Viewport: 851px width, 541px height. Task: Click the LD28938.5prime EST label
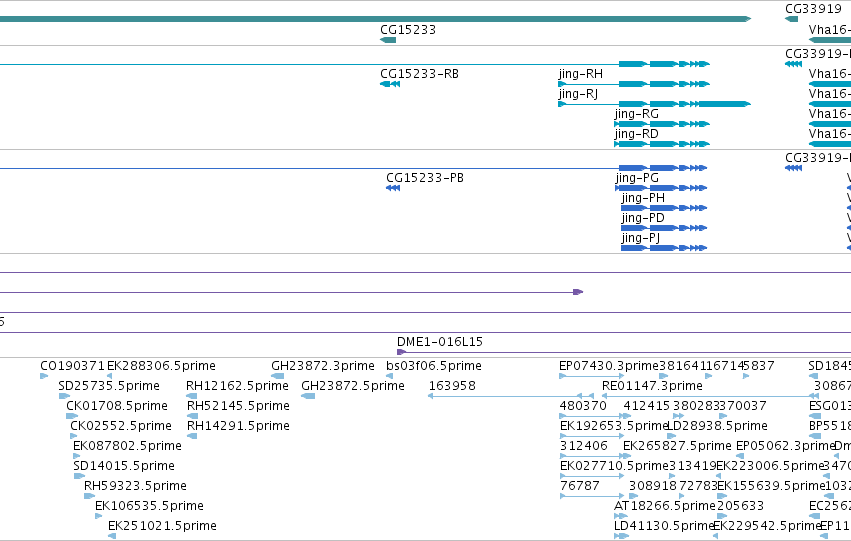(717, 426)
